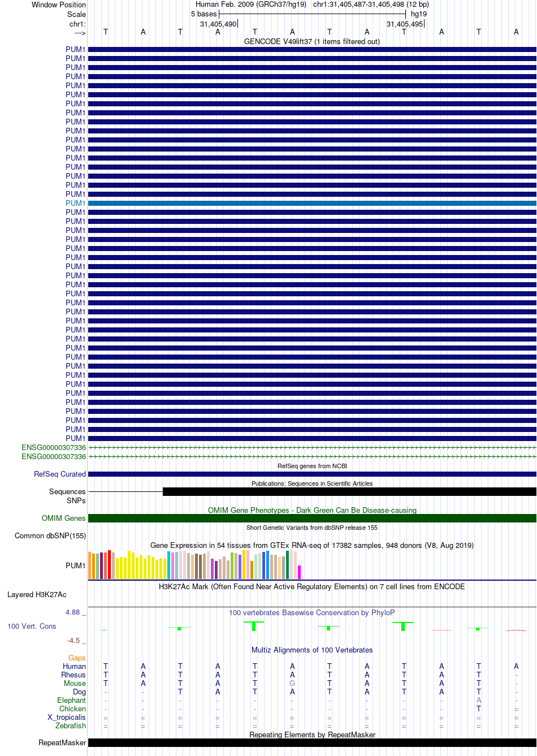
Task: Open Publications: Sequences in Scientific Articles title
Action: (x=312, y=483)
